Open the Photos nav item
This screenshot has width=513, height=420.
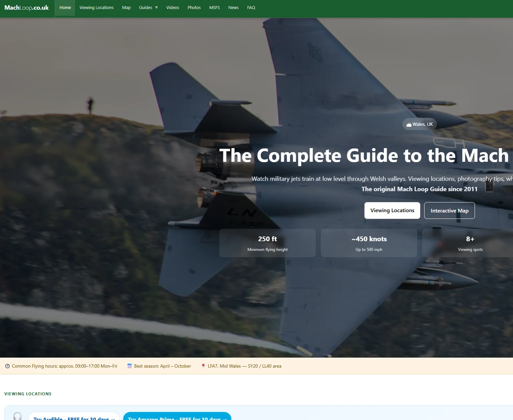pos(194,8)
